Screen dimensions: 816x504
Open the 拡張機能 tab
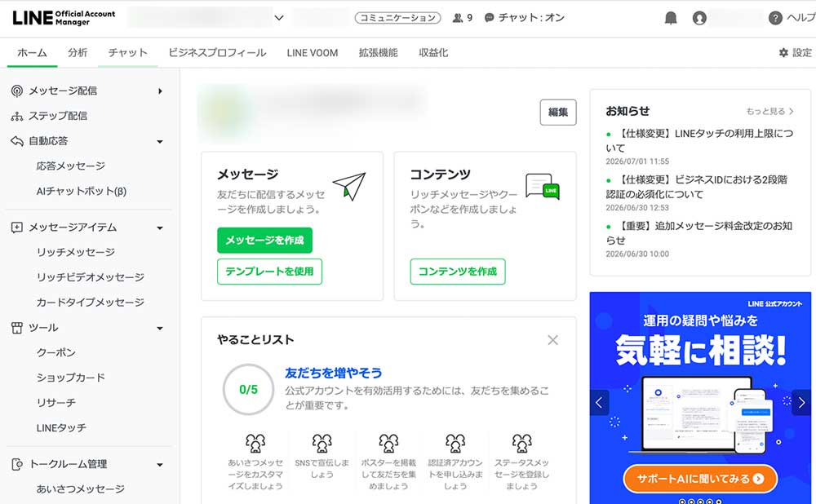379,52
